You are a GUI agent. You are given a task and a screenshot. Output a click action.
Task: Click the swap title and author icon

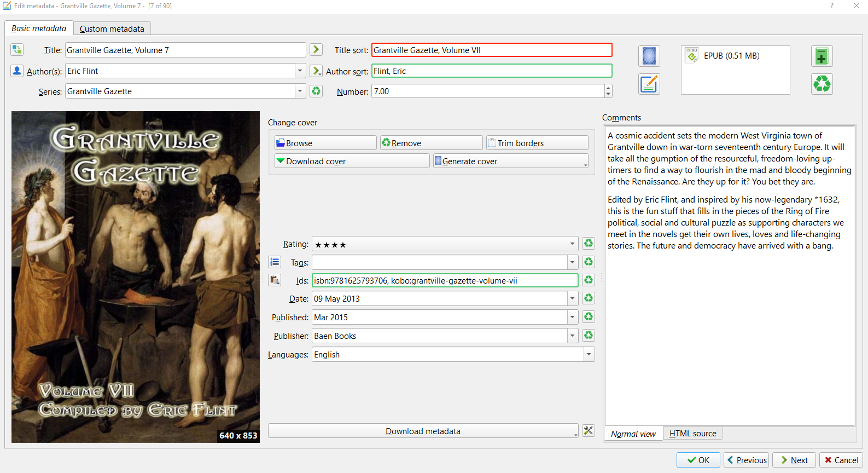(17, 50)
